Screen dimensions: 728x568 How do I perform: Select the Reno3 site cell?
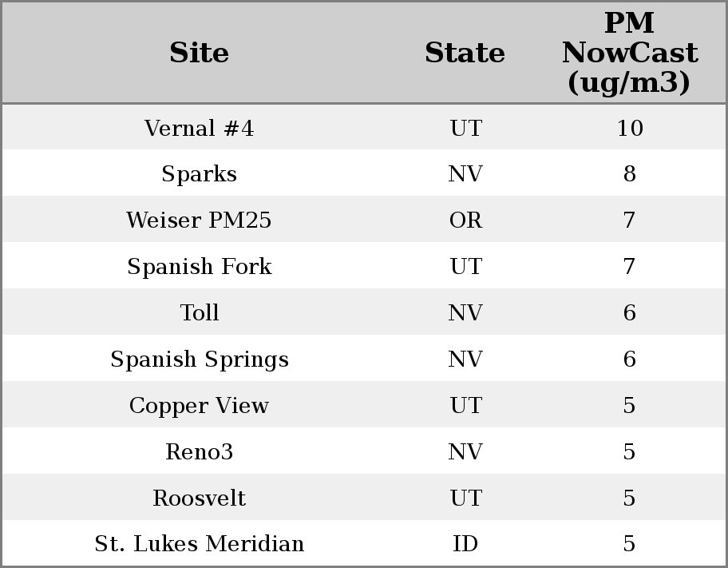pos(199,452)
